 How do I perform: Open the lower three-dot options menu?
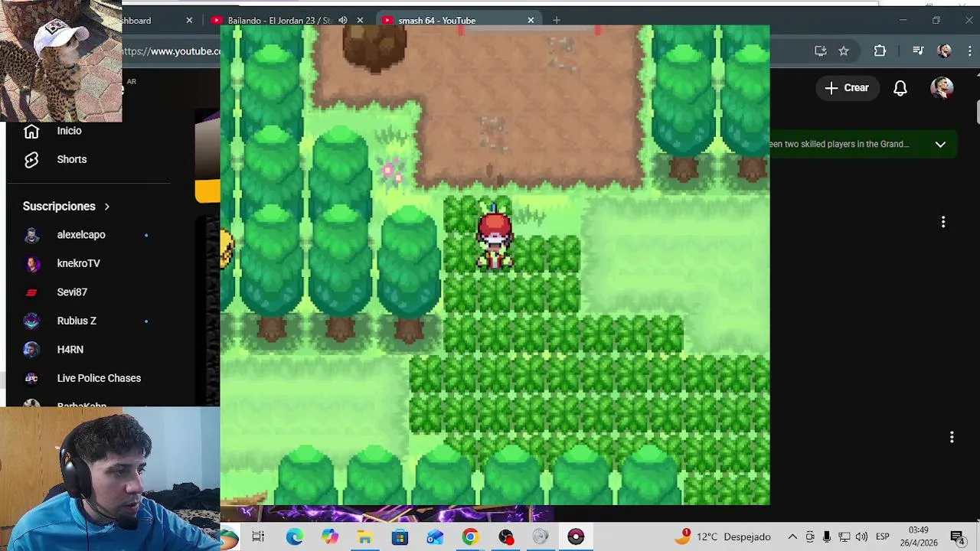point(952,437)
